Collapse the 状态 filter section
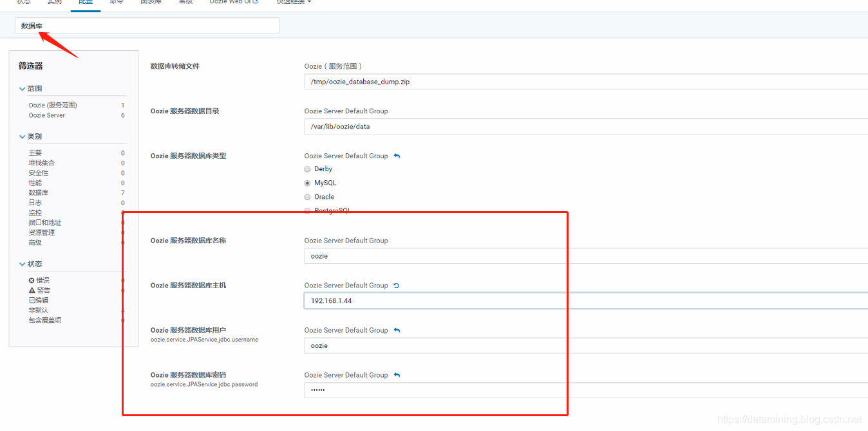This screenshot has height=431, width=868. 23,264
